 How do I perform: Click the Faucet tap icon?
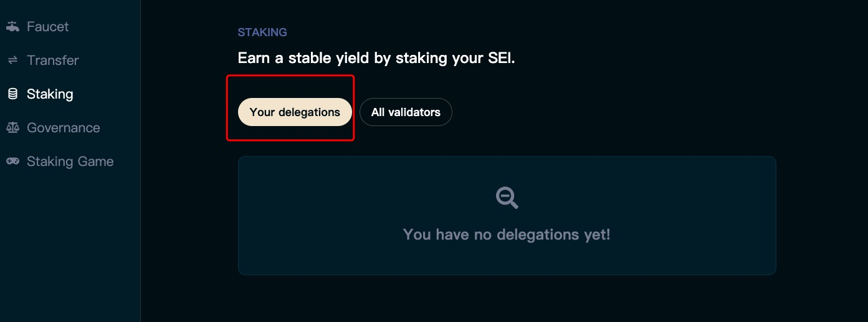(x=12, y=27)
